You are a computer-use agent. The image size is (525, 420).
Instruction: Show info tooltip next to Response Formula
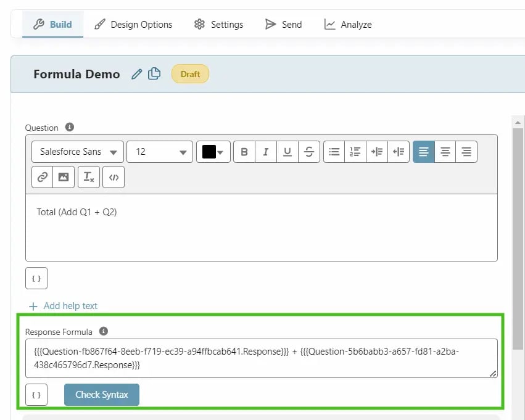[104, 331]
